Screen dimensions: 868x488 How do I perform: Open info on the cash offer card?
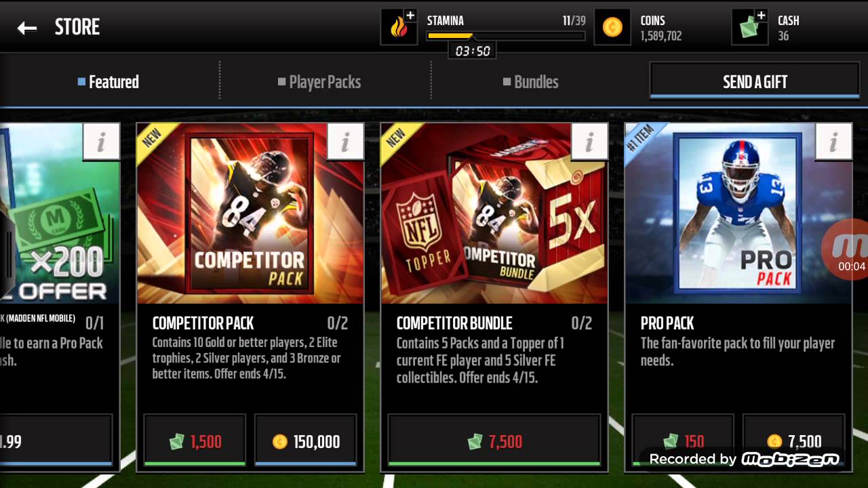pos(101,142)
